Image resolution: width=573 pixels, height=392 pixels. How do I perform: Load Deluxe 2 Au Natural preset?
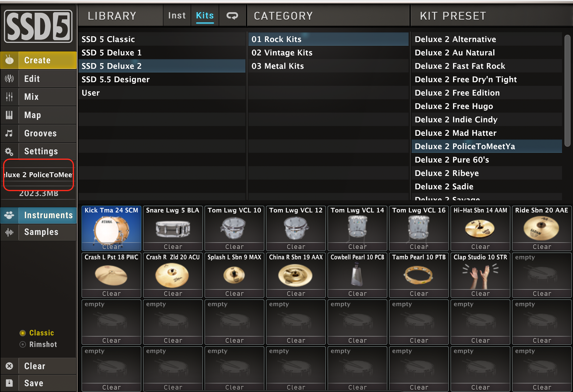click(x=487, y=53)
